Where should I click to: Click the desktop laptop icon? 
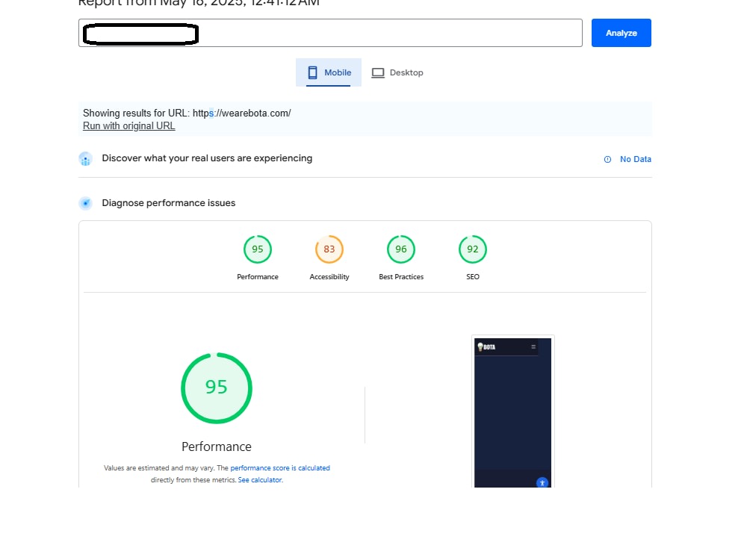378,73
